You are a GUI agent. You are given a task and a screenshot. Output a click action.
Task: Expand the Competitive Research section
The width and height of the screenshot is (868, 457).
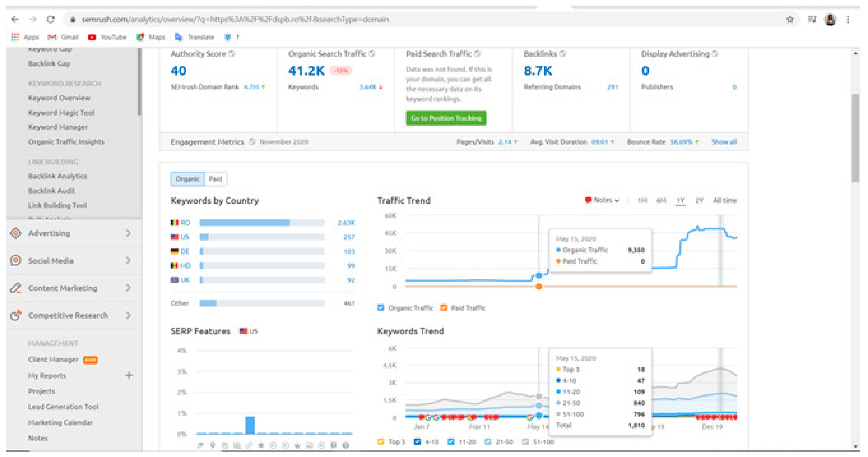click(x=128, y=315)
